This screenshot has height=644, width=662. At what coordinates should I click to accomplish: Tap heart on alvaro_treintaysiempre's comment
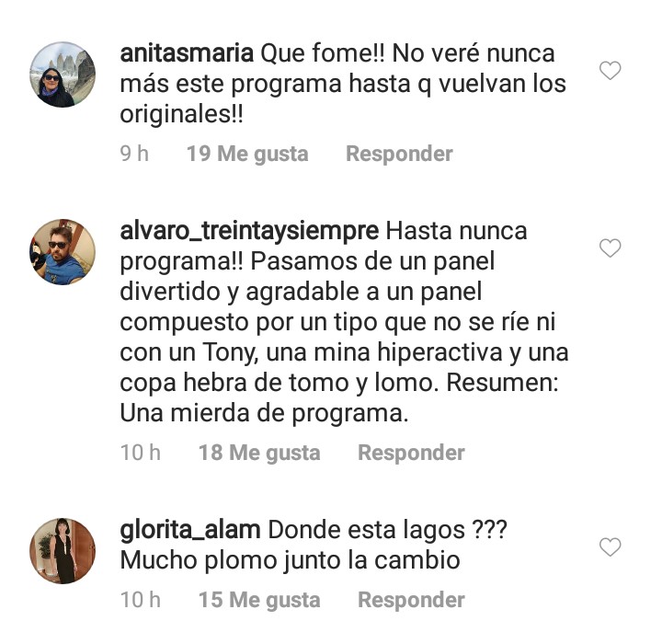coord(610,247)
